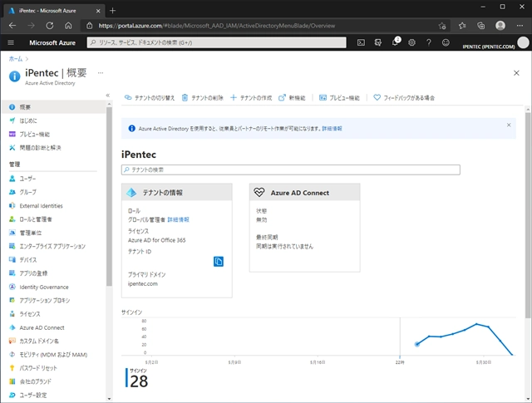Click the first data point on sign-in chart
532x403 pixels.
pyautogui.click(x=417, y=344)
